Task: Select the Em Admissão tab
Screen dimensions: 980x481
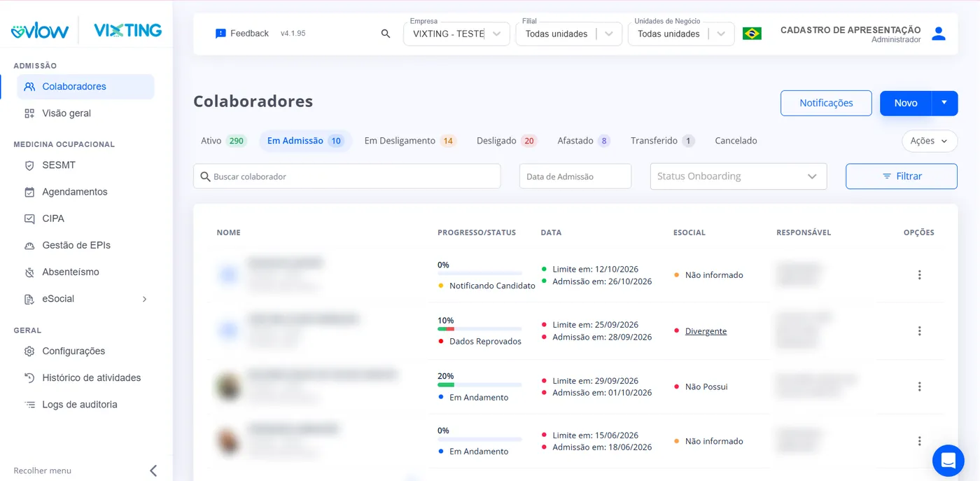Action: click(305, 141)
